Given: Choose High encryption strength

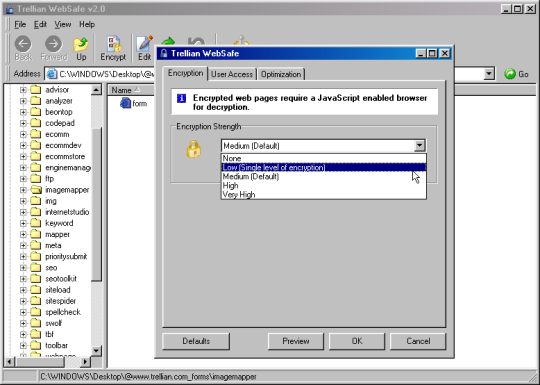Looking at the screenshot, I should [323, 185].
